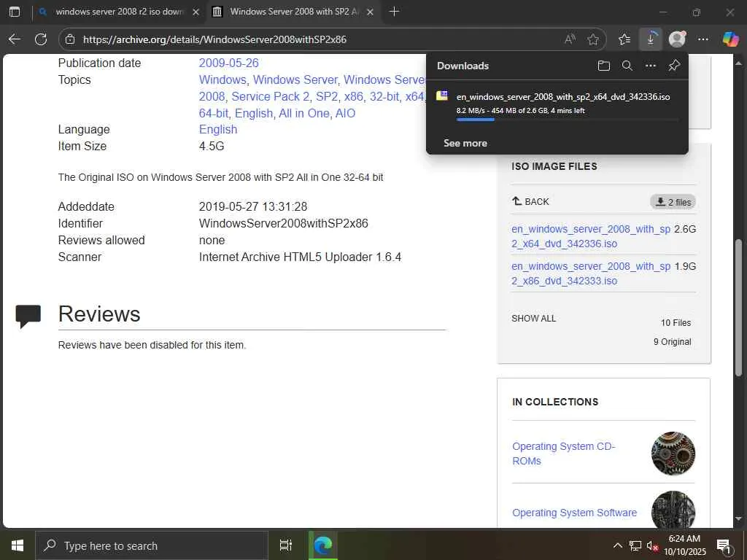Image resolution: width=747 pixels, height=560 pixels.
Task: Click SHOW ALL files link
Action: tap(533, 318)
